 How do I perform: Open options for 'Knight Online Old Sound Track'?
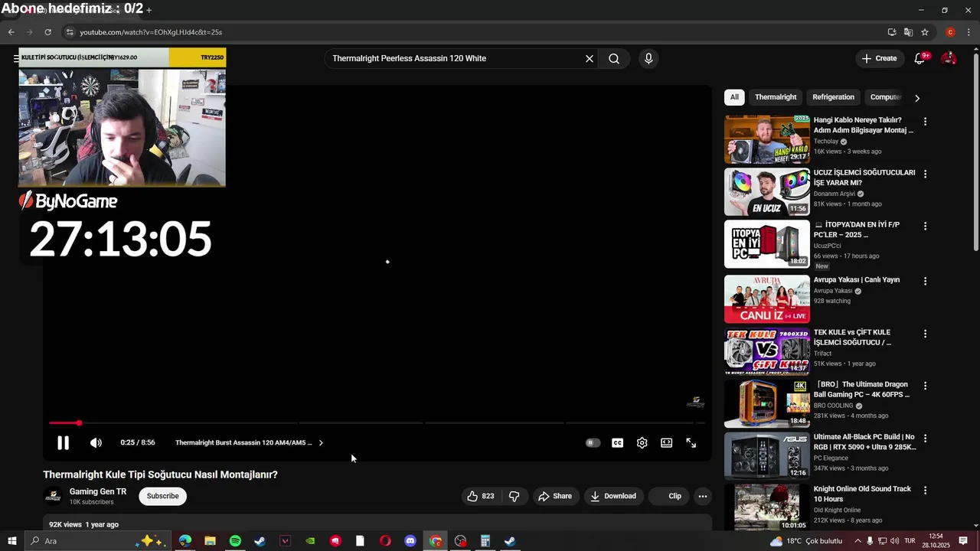pos(925,491)
